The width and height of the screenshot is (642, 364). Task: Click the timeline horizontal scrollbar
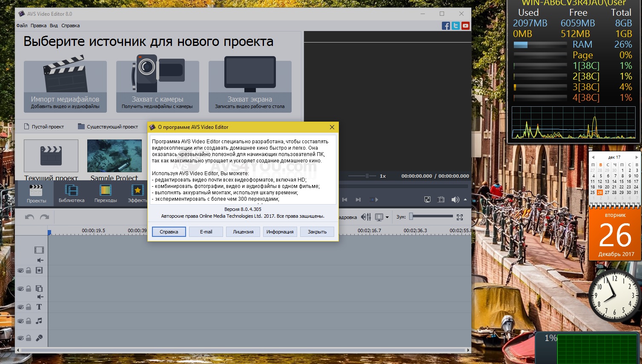(243, 350)
